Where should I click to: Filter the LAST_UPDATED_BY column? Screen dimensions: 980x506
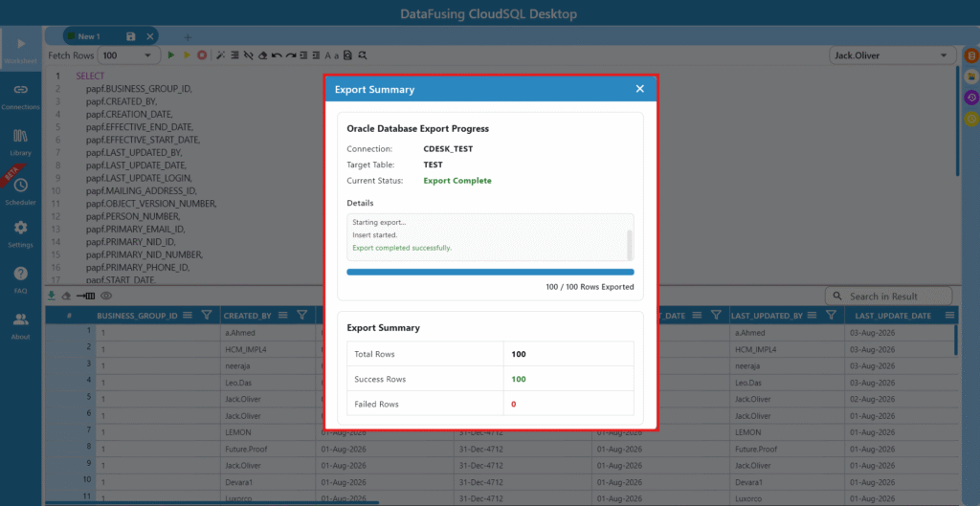point(831,316)
